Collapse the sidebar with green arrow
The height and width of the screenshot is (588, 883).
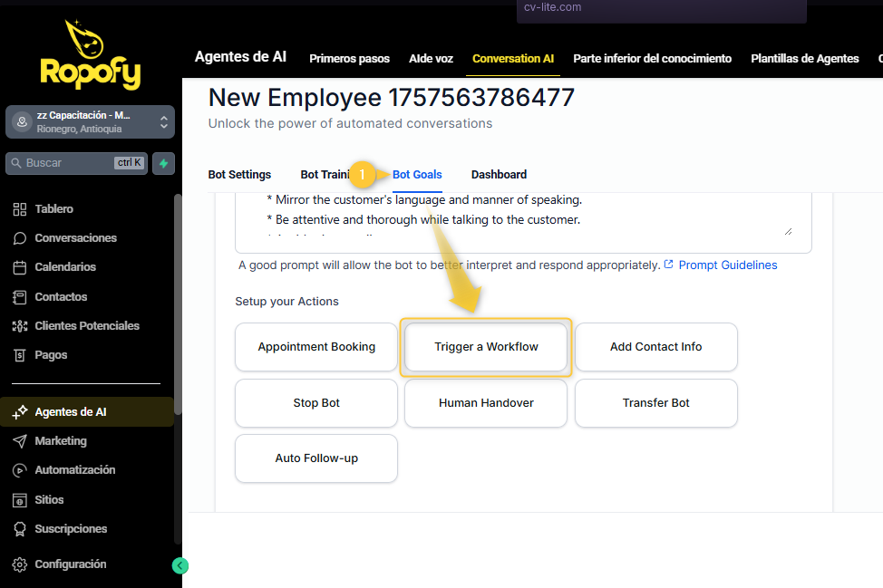point(180,565)
